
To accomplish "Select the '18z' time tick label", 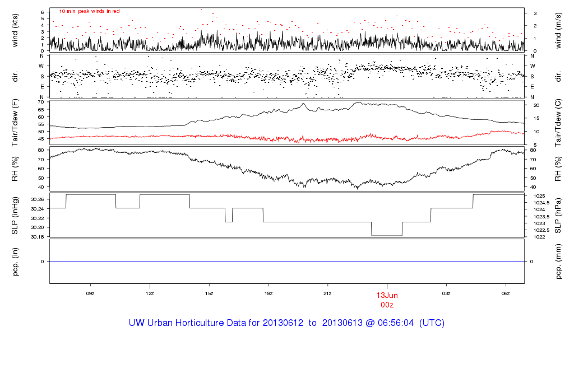I will point(269,293).
